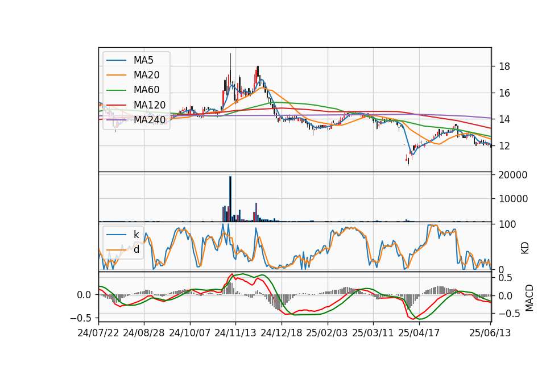Viewport: 546px width, 392px height.
Task: Click the MA120 legend label
Action: point(150,105)
